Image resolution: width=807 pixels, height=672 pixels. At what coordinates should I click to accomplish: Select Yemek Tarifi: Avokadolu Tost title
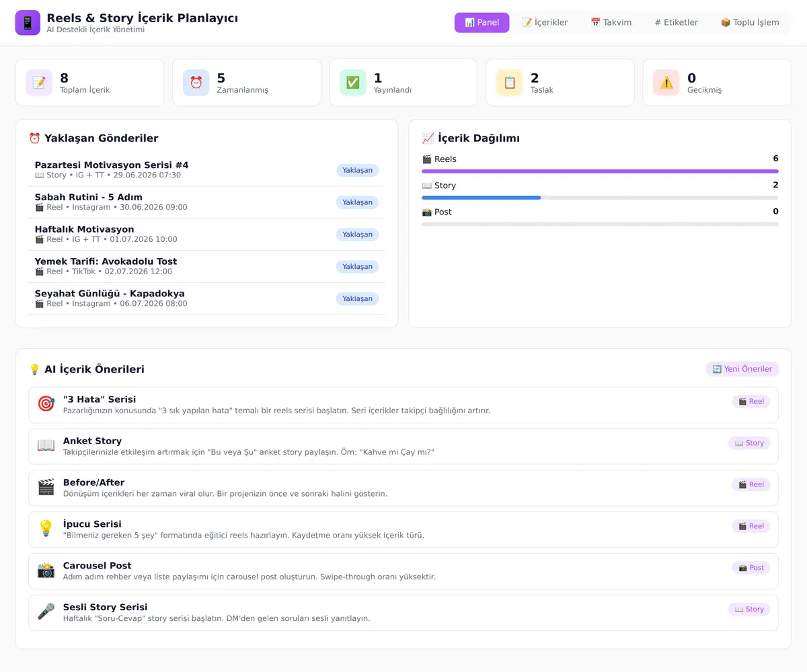click(106, 261)
